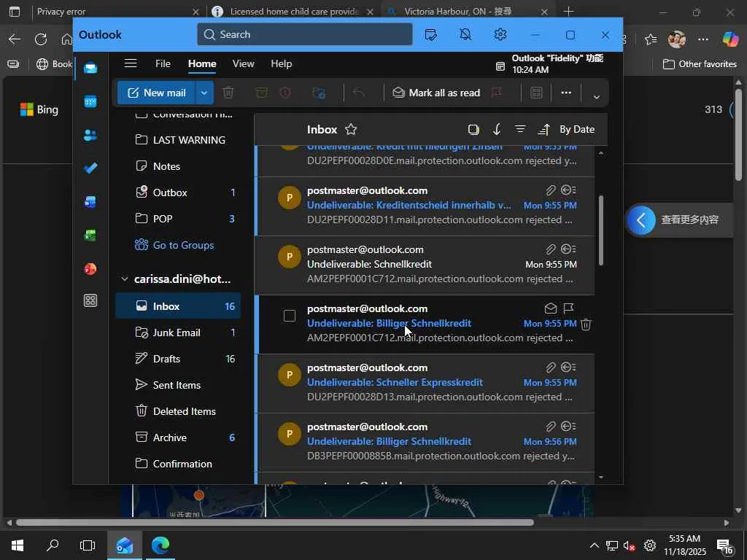Image resolution: width=747 pixels, height=560 pixels.
Task: Switch to the View ribbon tab
Action: 243,63
